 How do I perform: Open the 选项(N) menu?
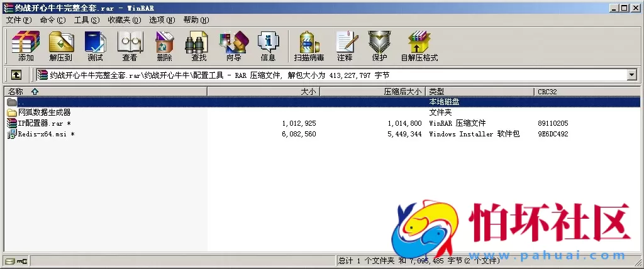[x=162, y=19]
